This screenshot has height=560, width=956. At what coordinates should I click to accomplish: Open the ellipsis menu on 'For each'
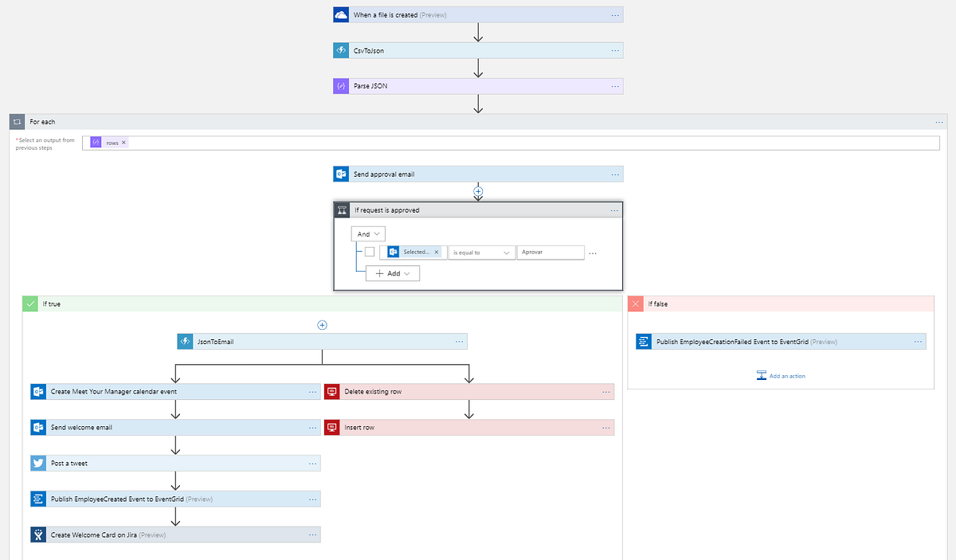click(938, 121)
